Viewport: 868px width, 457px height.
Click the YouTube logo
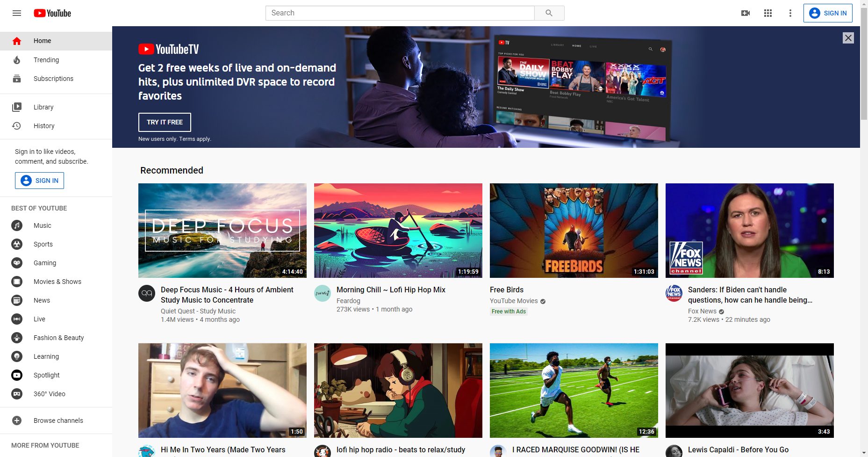point(52,13)
